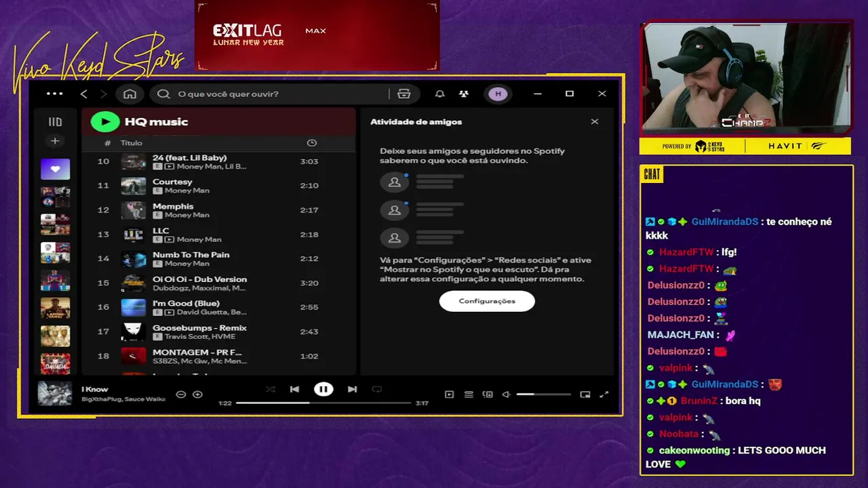The height and width of the screenshot is (488, 868).
Task: Collapse Your Library sidebar icon
Action: point(55,122)
